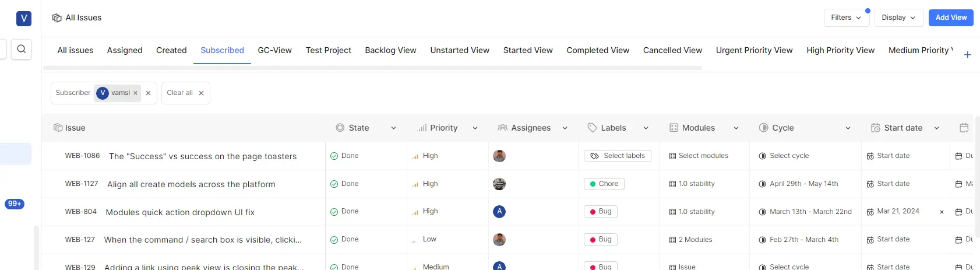This screenshot has height=270, width=980.
Task: Click assignee avatar for WEB-1127
Action: click(499, 184)
